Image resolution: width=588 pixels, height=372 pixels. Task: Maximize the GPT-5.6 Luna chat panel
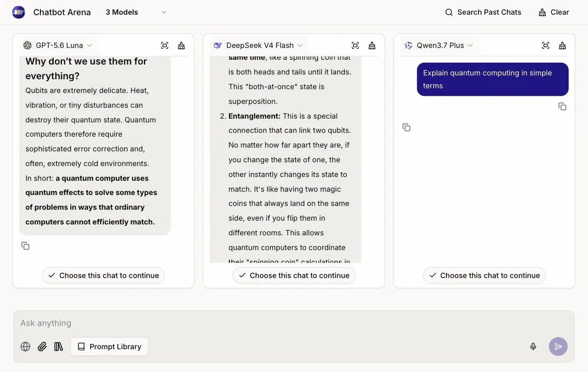click(165, 46)
